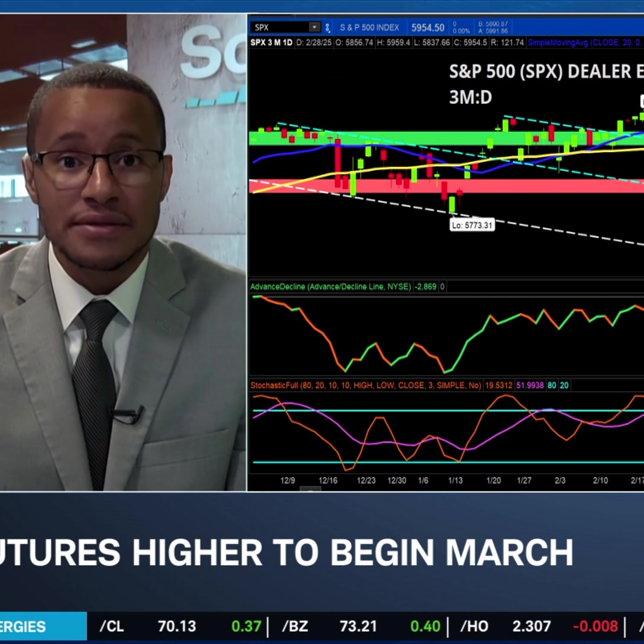Viewport: 644px width, 644px height.
Task: Click the ask value A: 5991.86
Action: [493, 31]
